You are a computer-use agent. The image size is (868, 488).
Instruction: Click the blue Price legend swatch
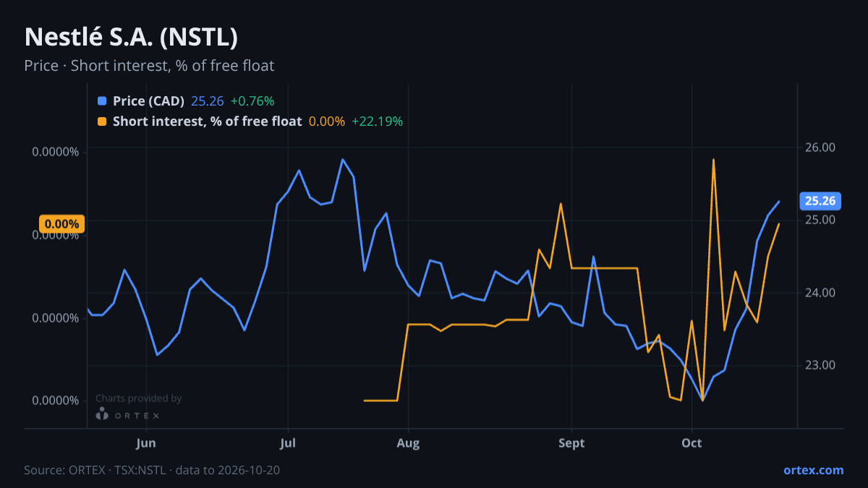coord(101,101)
